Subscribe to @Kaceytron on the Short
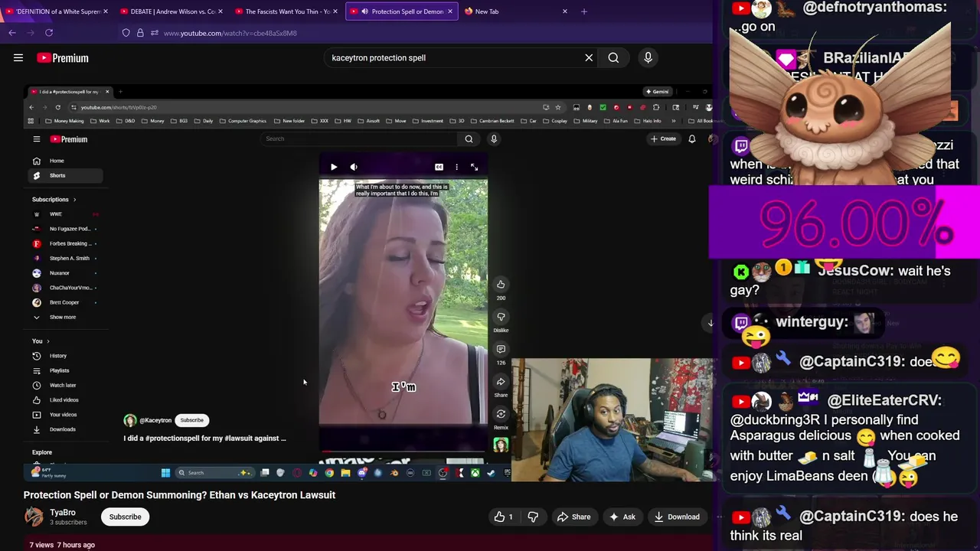Image resolution: width=980 pixels, height=551 pixels. 191,420
